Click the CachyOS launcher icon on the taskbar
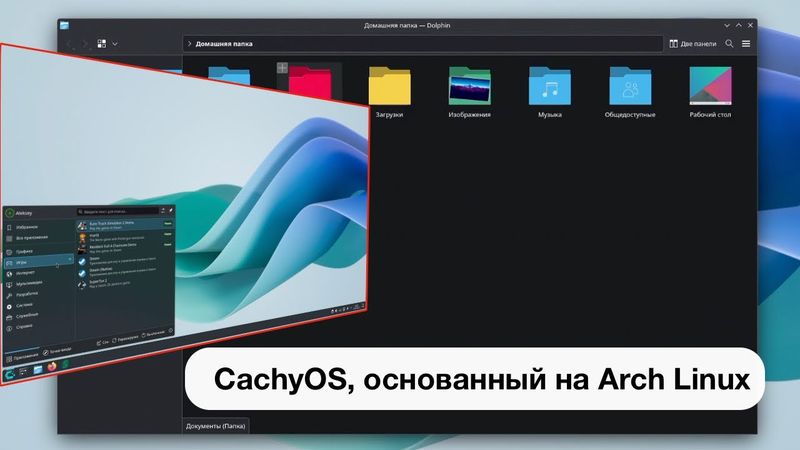The width and height of the screenshot is (800, 450). [9, 376]
